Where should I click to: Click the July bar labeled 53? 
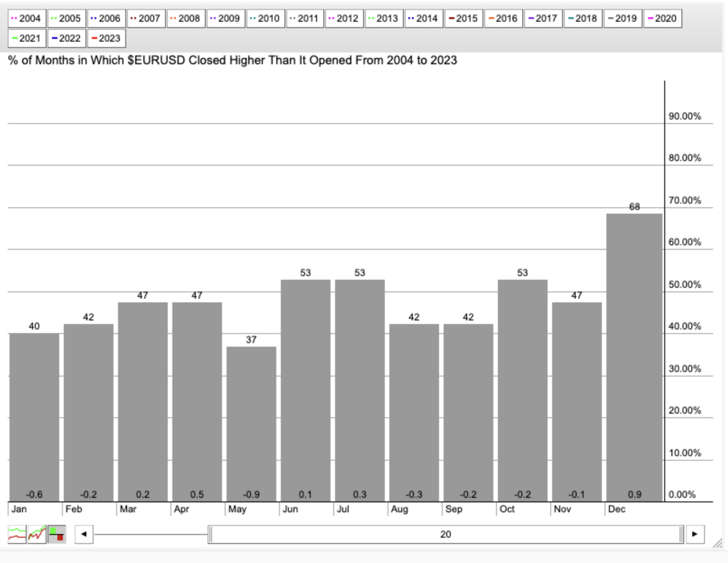click(360, 391)
